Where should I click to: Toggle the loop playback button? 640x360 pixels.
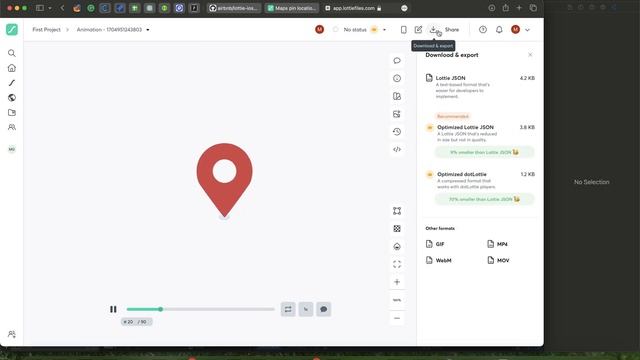click(288, 309)
